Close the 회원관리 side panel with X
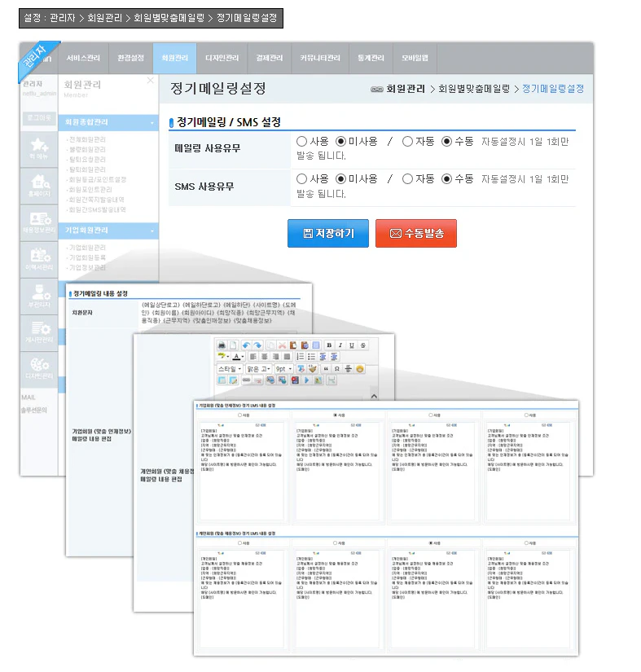This screenshot has width=641, height=672. pos(150,81)
